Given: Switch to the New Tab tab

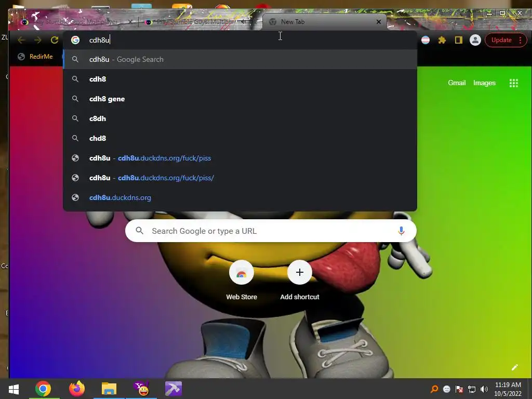Looking at the screenshot, I should (324, 22).
